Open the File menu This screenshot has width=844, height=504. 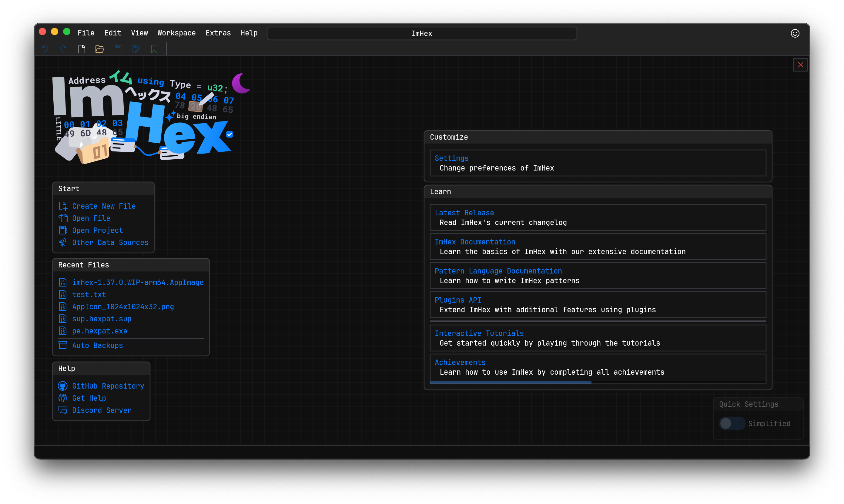(86, 33)
